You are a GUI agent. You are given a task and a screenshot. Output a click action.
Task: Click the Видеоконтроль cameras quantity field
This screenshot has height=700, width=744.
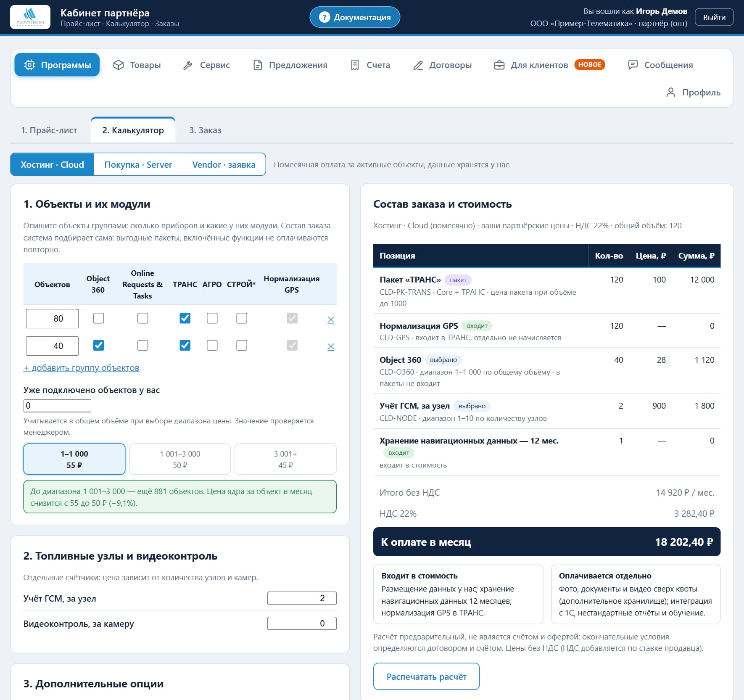[x=302, y=623]
